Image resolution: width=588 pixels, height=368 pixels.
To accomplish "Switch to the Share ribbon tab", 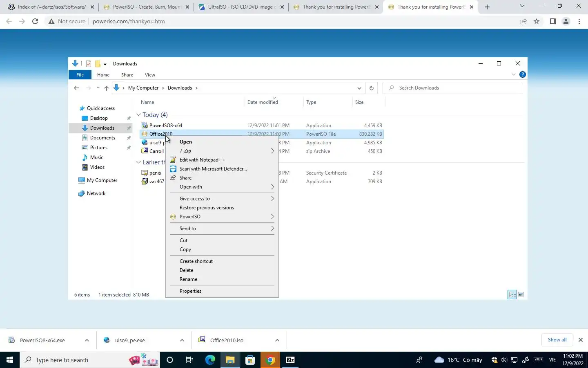I will pos(127,75).
